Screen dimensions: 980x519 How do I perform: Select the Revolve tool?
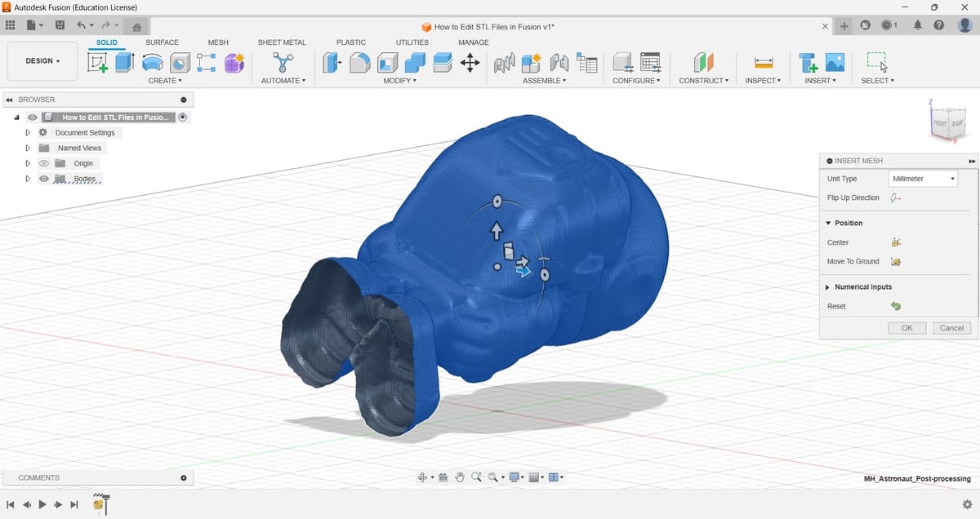pyautogui.click(x=151, y=63)
